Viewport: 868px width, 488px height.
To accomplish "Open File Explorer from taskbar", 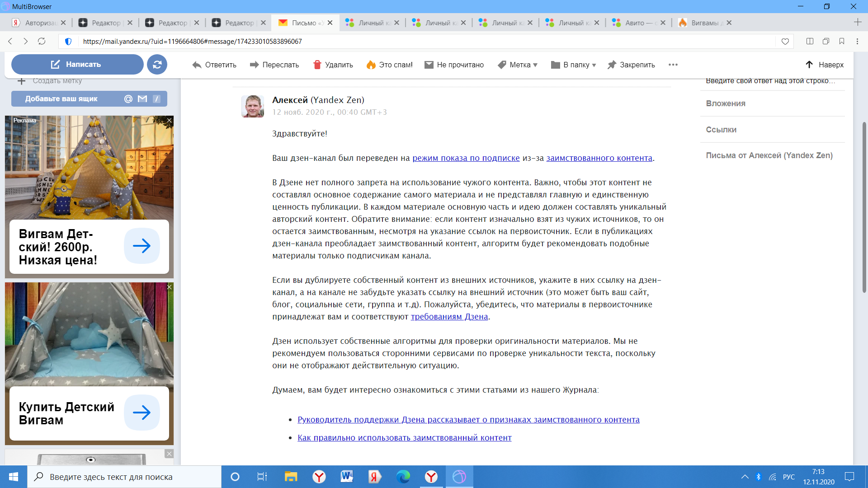I will tap(290, 477).
